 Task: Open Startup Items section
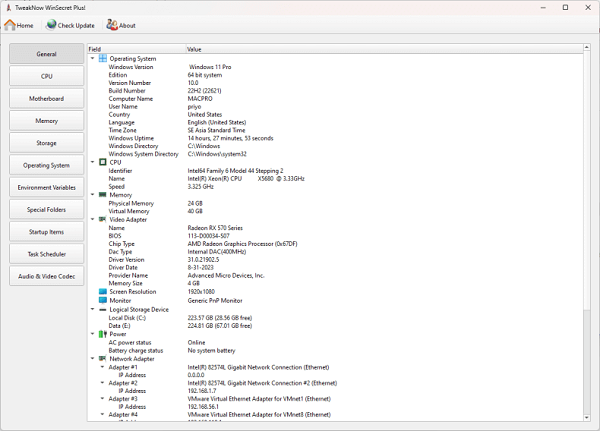point(46,232)
